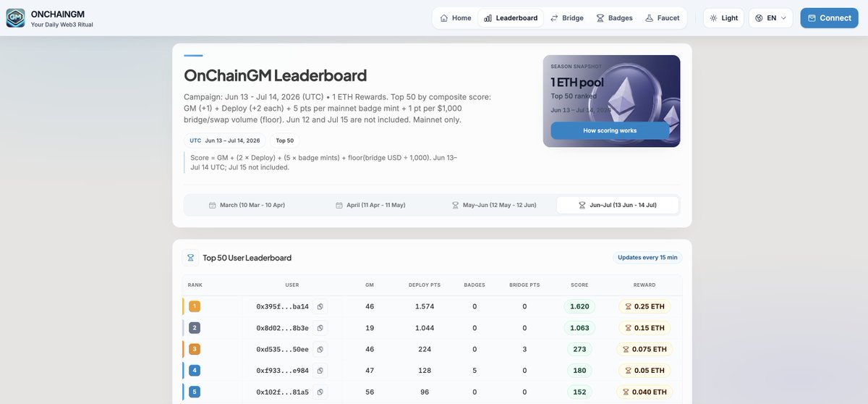Click the REWARD column header

coord(644,285)
